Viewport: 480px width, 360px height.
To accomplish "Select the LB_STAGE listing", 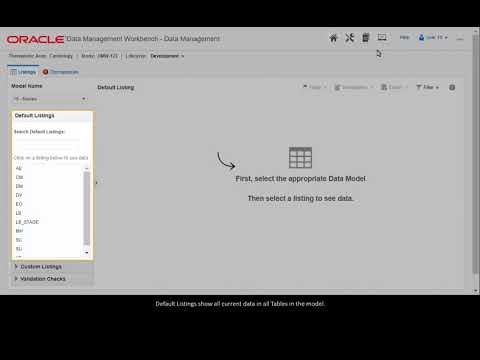I will tap(27, 222).
